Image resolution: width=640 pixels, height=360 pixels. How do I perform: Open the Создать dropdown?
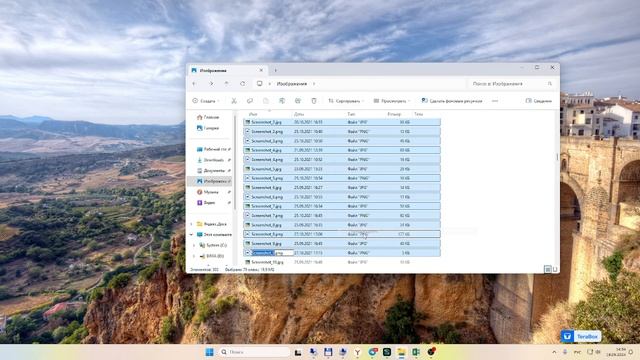coord(206,101)
